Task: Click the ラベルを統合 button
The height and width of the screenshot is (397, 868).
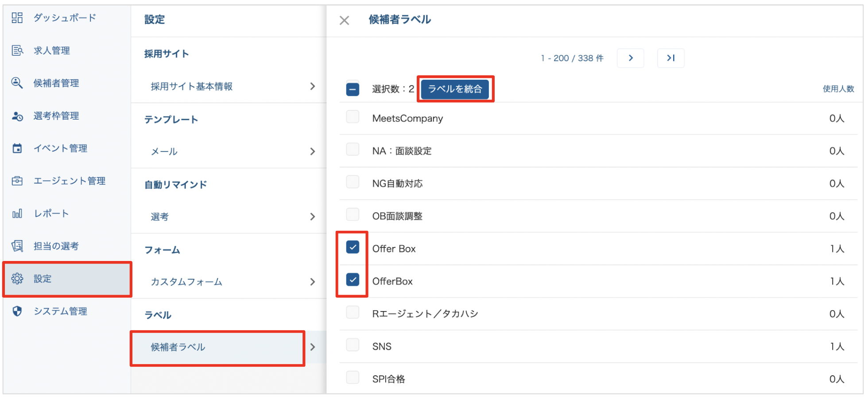Action: pos(455,89)
